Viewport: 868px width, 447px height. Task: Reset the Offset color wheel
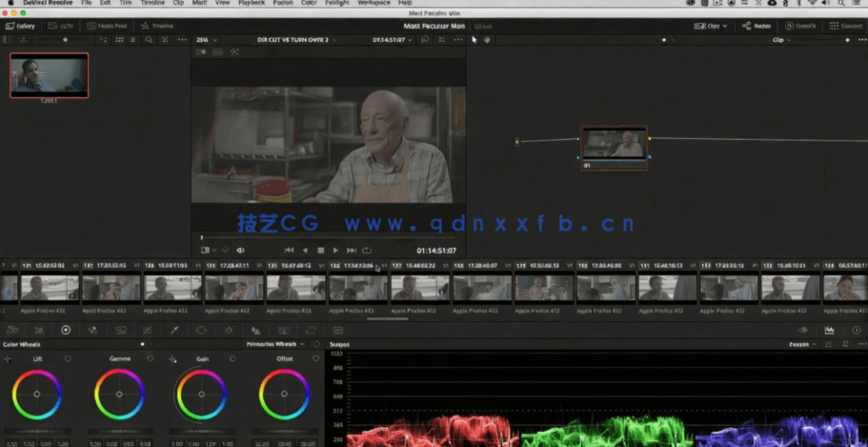315,359
